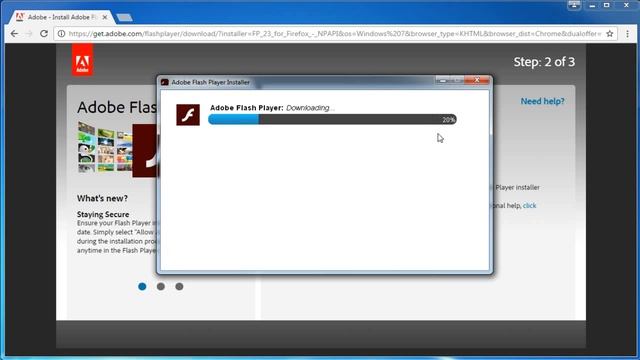This screenshot has width=640, height=360.
Task: Select the third carousel dot
Action: [179, 287]
